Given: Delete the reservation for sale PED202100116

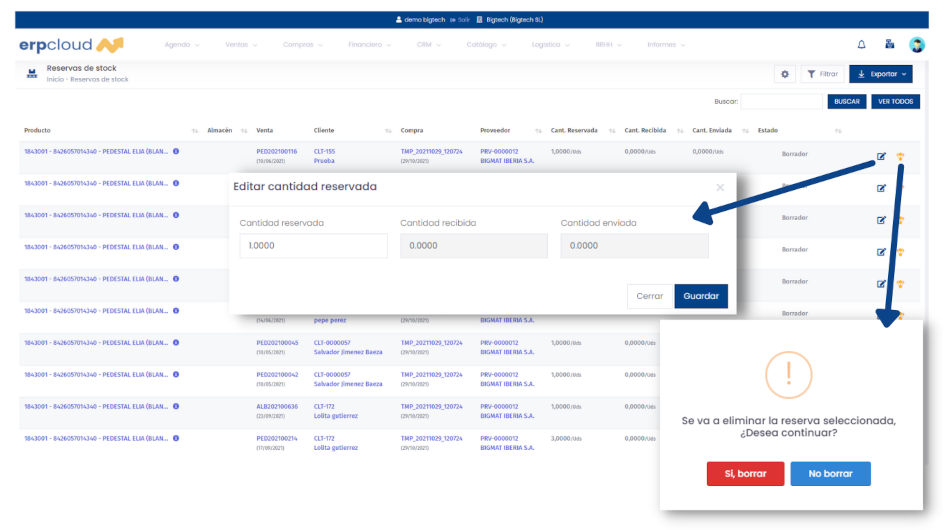Looking at the screenshot, I should (x=900, y=156).
